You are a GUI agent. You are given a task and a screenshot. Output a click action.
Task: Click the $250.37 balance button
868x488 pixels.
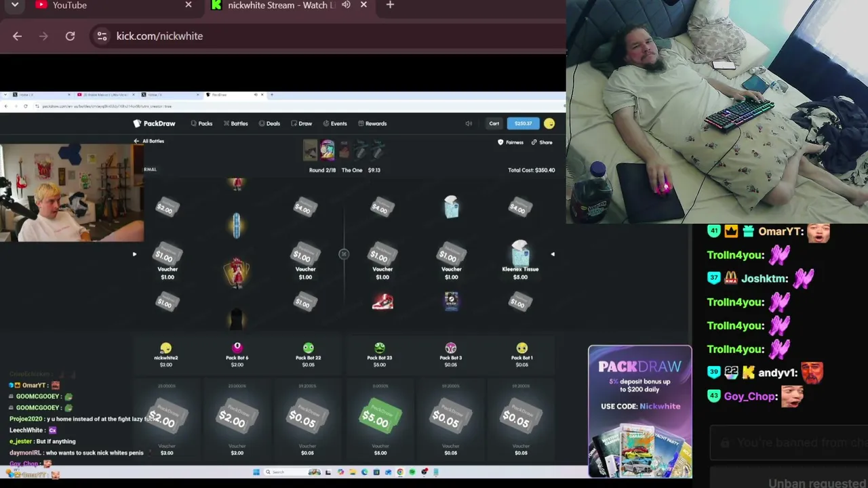click(x=523, y=123)
